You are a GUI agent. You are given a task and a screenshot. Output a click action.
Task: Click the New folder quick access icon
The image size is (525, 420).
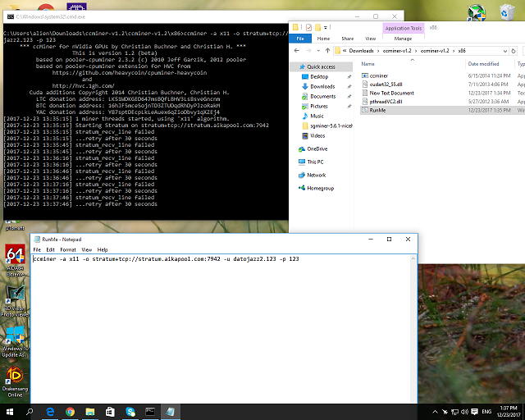coord(317,27)
